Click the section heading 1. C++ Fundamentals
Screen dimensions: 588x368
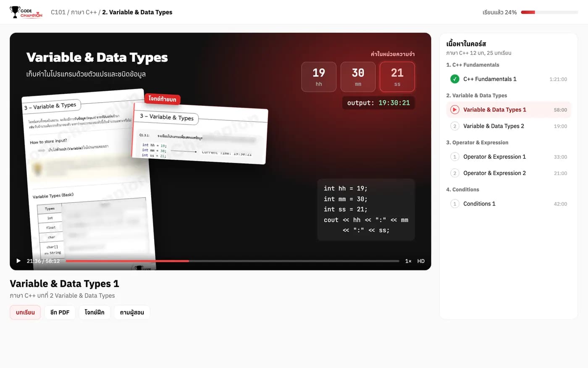[x=472, y=65]
